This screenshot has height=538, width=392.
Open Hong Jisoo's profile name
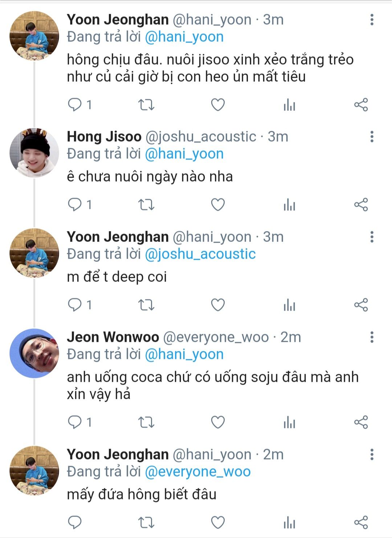(x=104, y=137)
